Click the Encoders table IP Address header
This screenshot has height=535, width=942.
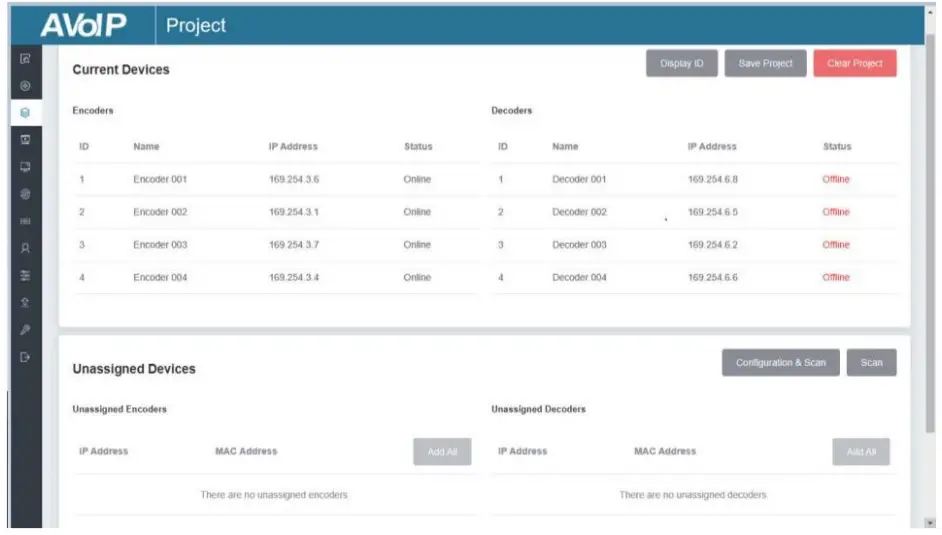(x=293, y=147)
